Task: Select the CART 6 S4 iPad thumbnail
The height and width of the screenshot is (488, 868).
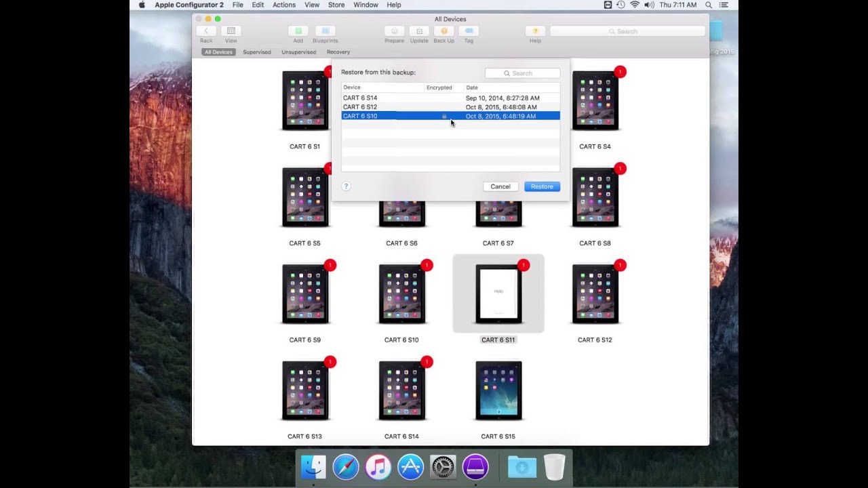Action: (x=595, y=101)
